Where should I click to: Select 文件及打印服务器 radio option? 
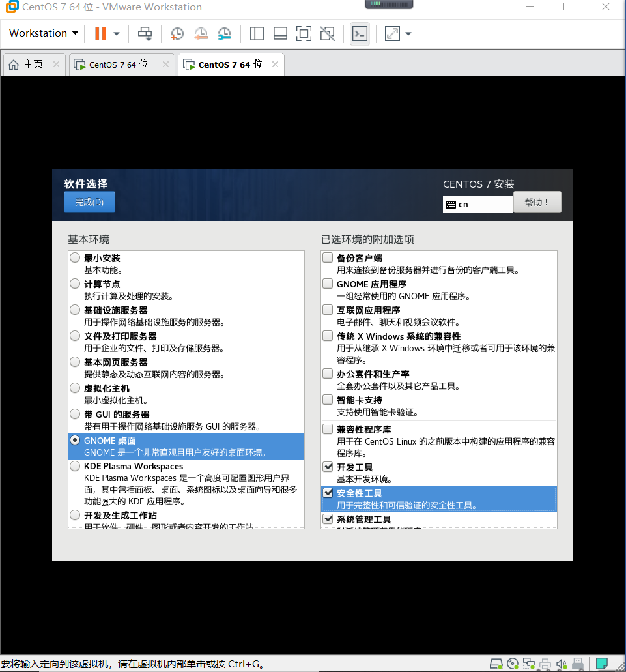click(x=75, y=336)
